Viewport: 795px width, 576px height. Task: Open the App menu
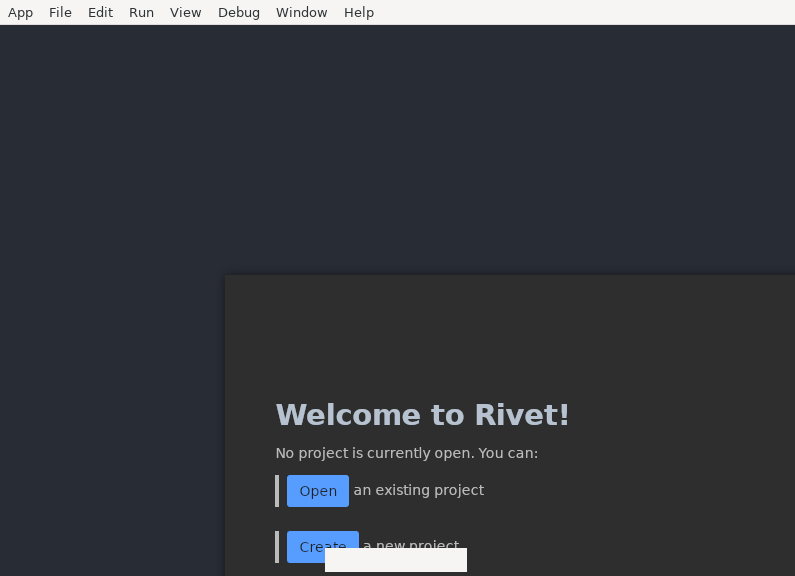(x=20, y=12)
